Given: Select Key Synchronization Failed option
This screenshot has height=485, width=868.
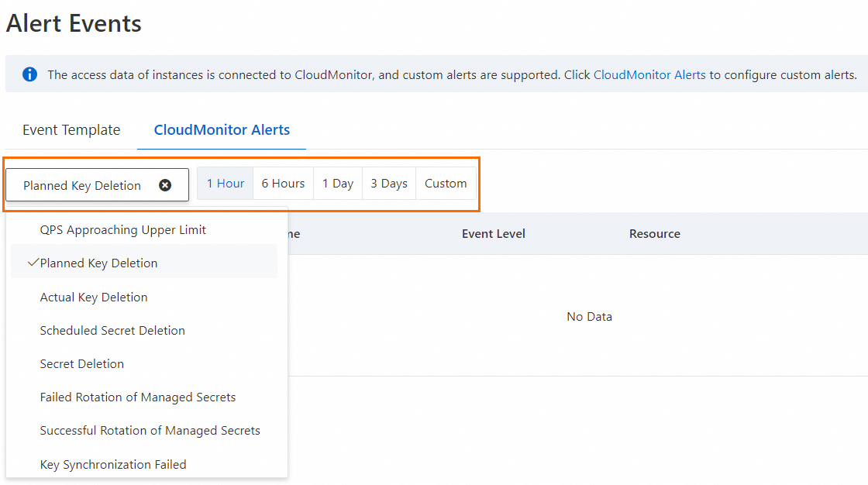Looking at the screenshot, I should [144, 464].
